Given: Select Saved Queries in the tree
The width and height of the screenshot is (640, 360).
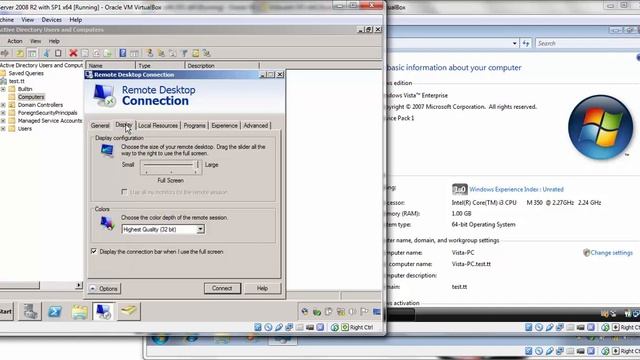Looking at the screenshot, I should [26, 73].
